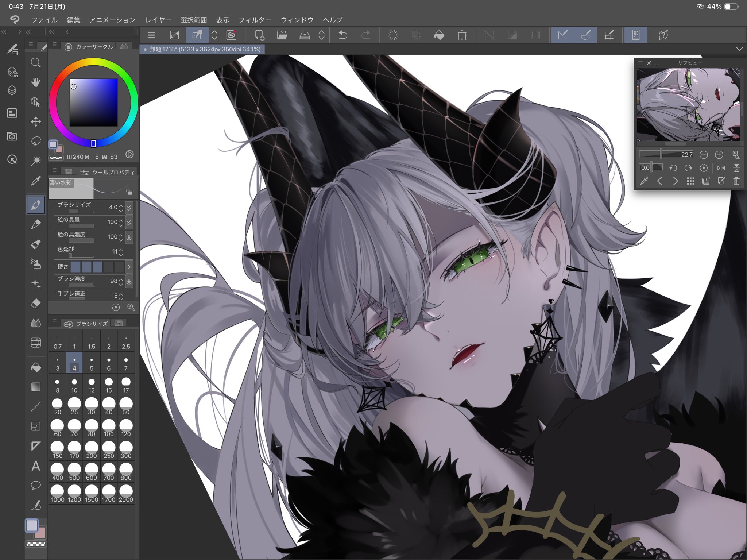Screen dimensions: 747x560
Task: Expand arrows beside the save icon
Action: (321, 35)
